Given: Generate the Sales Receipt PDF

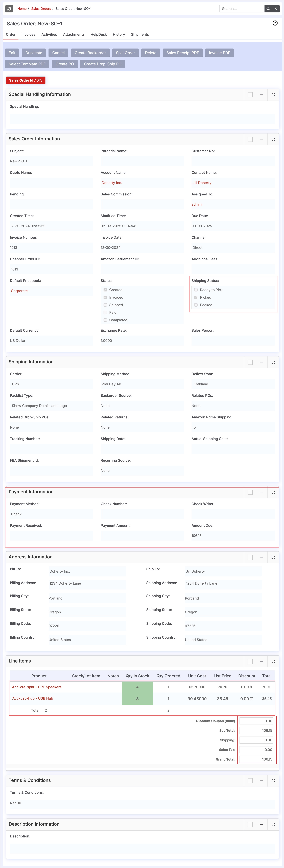Looking at the screenshot, I should [183, 53].
